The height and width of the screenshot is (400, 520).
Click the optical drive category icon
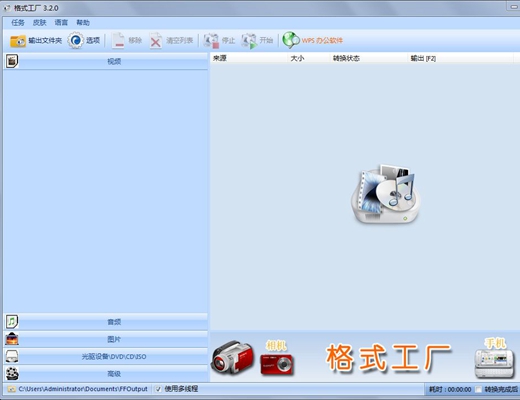coord(12,357)
